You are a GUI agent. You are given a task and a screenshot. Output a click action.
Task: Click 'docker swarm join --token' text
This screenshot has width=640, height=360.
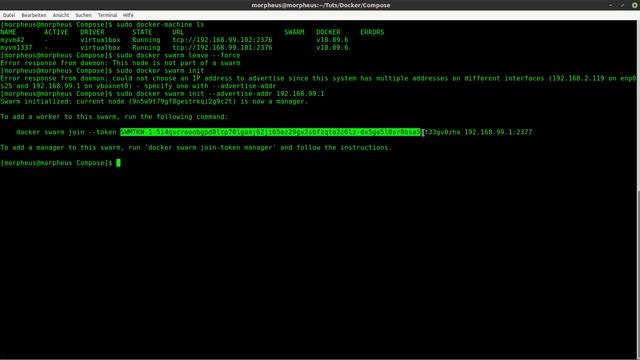[x=66, y=132]
